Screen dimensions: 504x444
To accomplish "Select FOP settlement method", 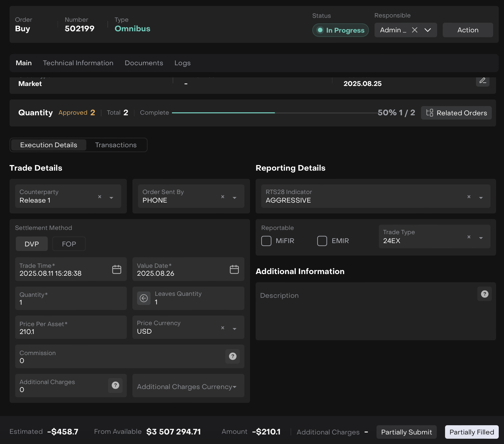I will click(69, 244).
